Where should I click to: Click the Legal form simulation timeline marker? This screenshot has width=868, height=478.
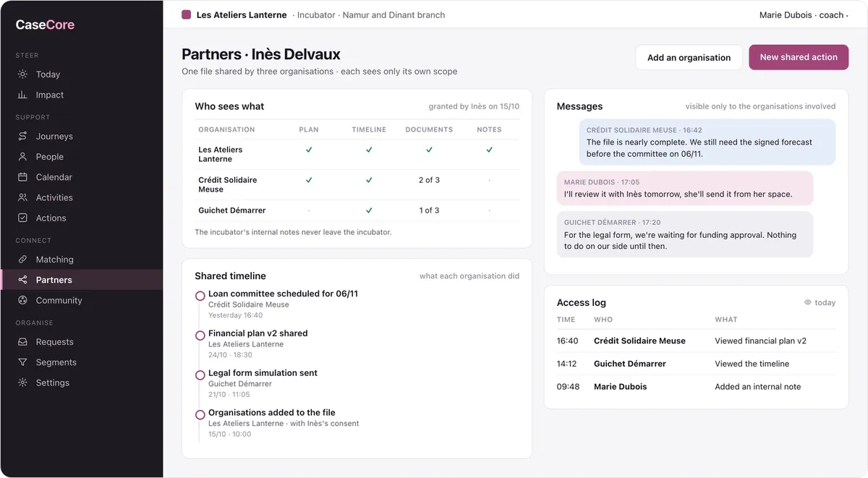(x=200, y=375)
